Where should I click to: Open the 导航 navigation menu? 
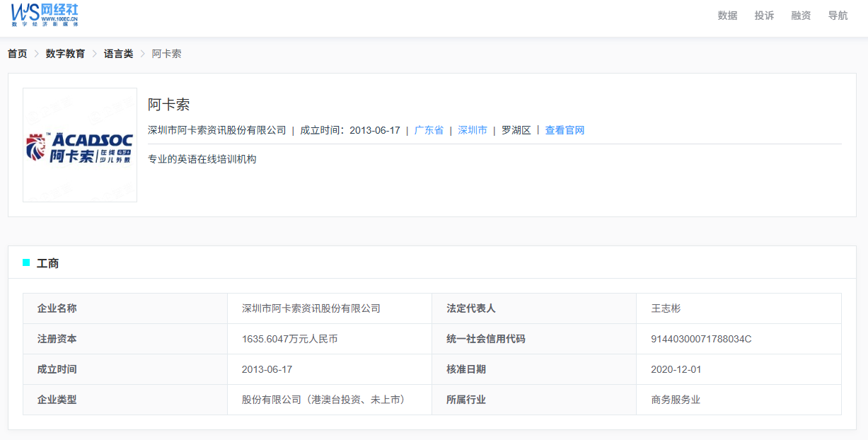click(838, 16)
